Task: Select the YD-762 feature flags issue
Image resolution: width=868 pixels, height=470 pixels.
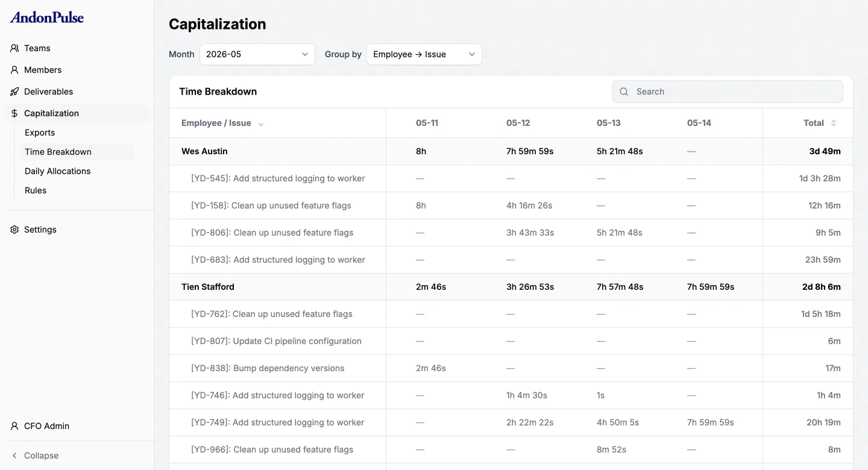Action: (272, 314)
